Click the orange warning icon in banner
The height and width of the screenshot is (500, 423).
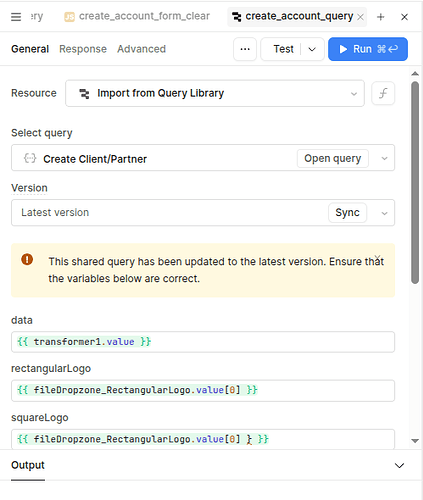27,259
